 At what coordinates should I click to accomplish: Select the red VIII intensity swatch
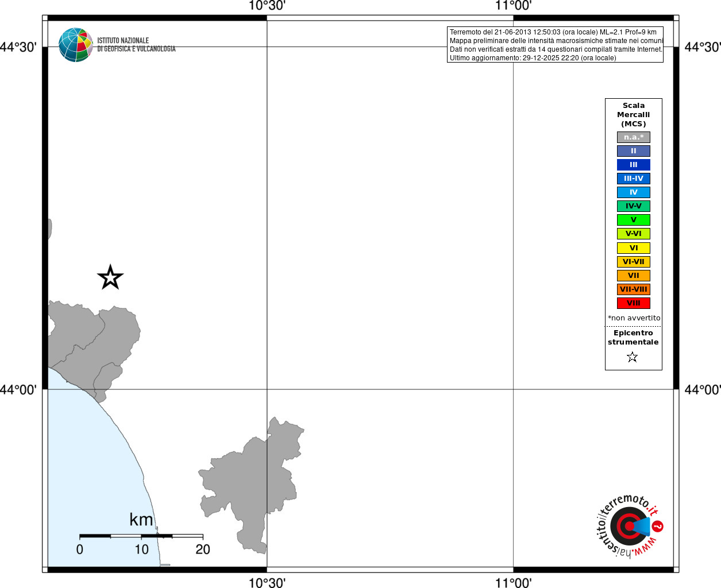coord(634,303)
